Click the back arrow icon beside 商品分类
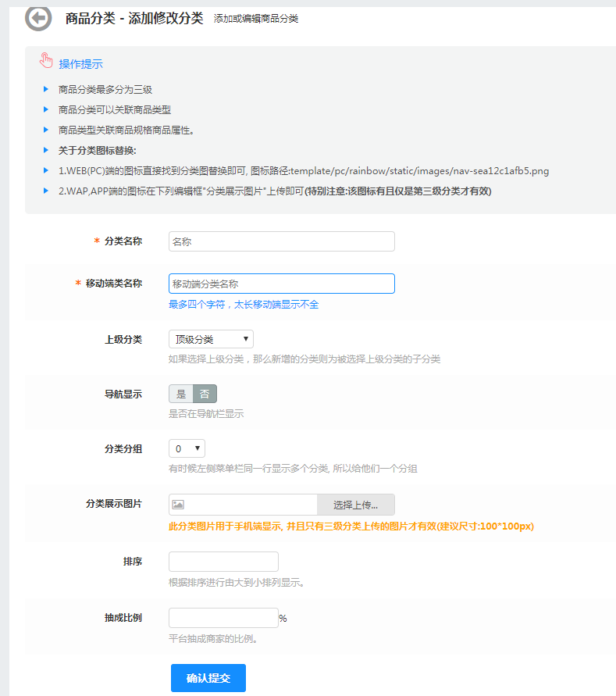 [x=38, y=17]
